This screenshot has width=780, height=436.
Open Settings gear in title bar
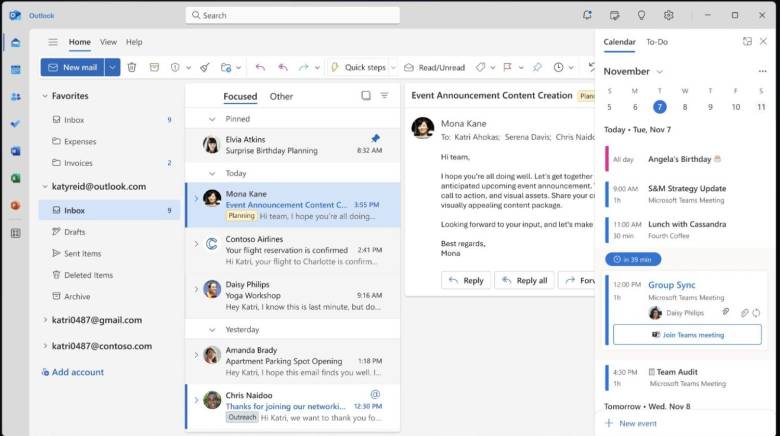[669, 15]
